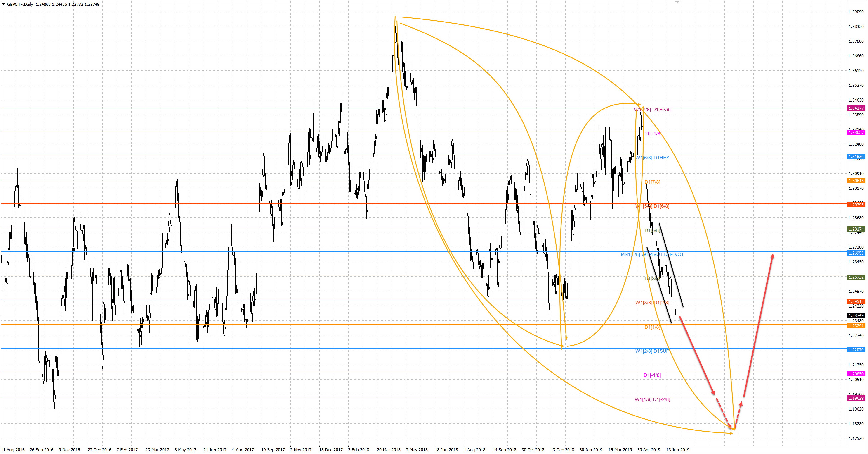Viewport: 868px width, 454px height.
Task: Open the menu triangle beside GBPCHF,Daily
Action: pyautogui.click(x=3, y=4)
